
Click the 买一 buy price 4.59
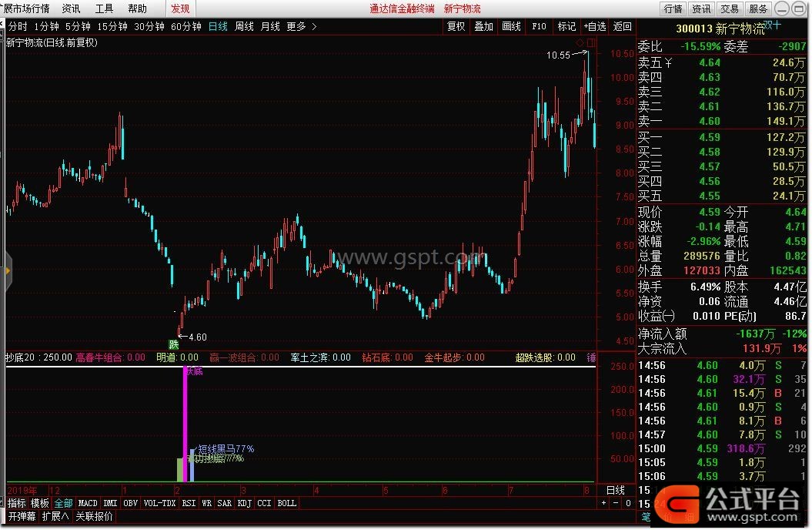[x=710, y=137]
